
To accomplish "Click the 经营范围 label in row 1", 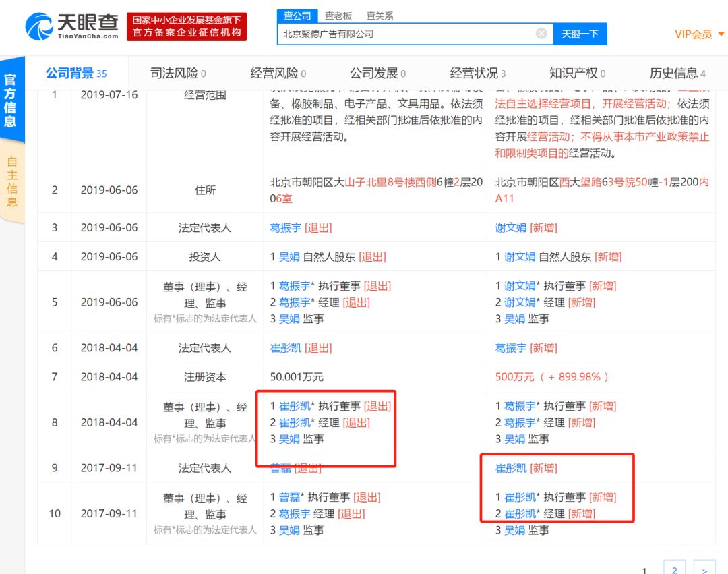I will [x=205, y=94].
